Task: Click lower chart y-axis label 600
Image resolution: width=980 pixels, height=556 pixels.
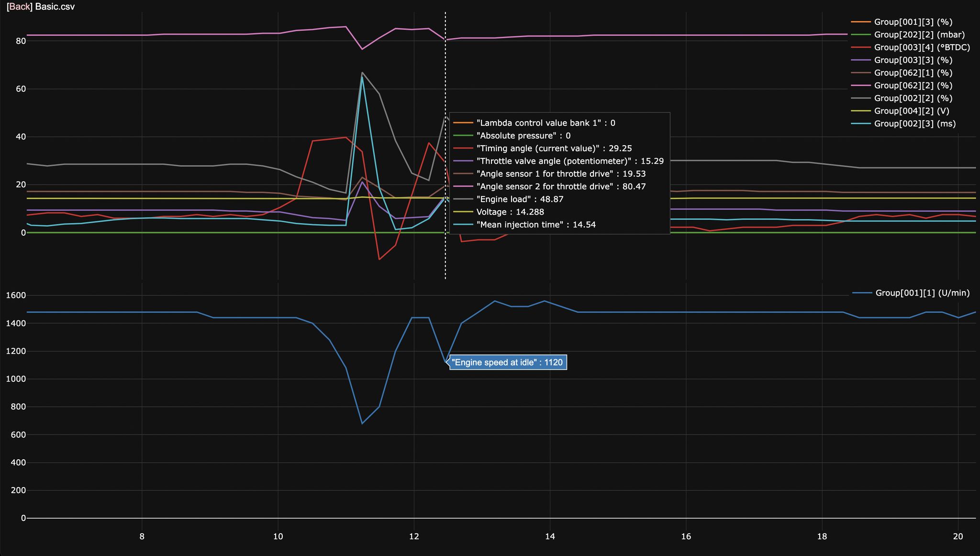Action: click(x=18, y=435)
